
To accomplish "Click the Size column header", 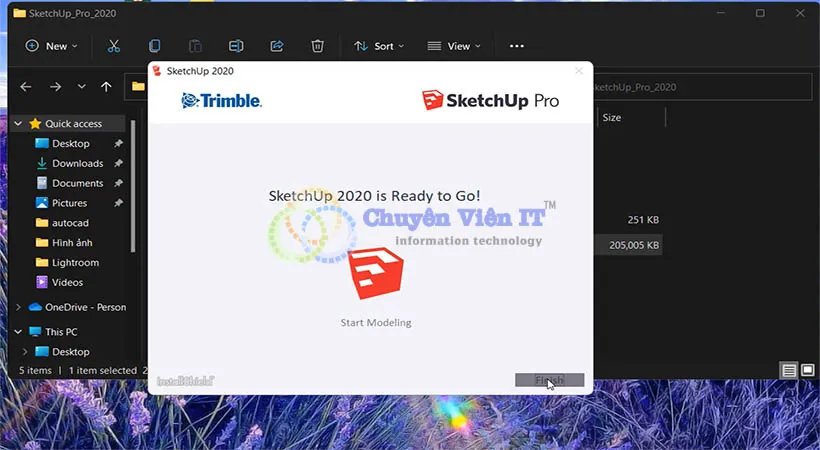I will [x=611, y=118].
